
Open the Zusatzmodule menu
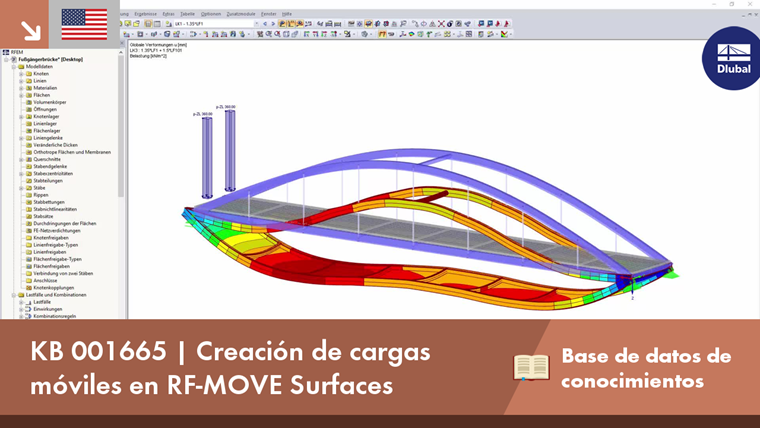[241, 14]
